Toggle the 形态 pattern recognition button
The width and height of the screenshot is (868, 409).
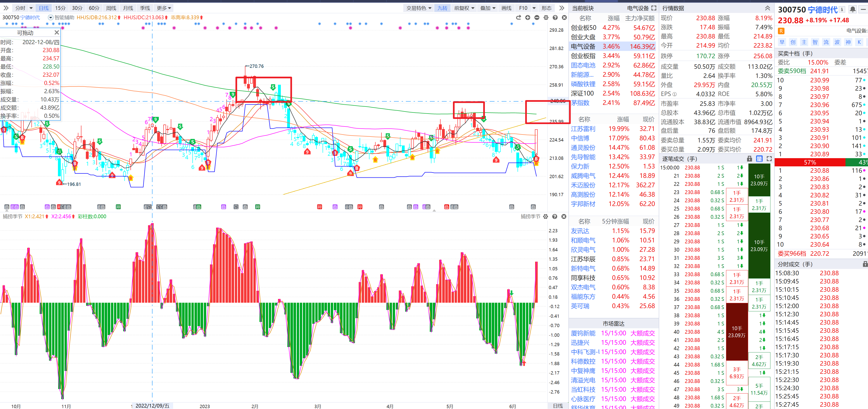click(547, 8)
